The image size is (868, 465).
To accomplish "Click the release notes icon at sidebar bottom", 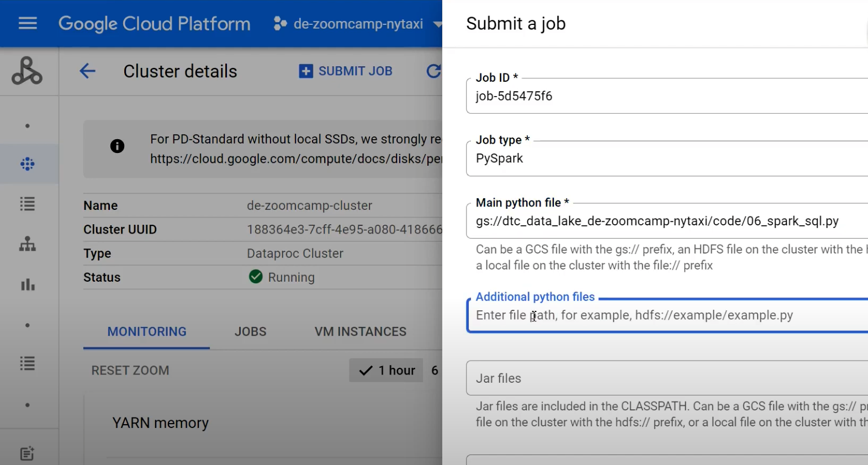I will [x=28, y=453].
